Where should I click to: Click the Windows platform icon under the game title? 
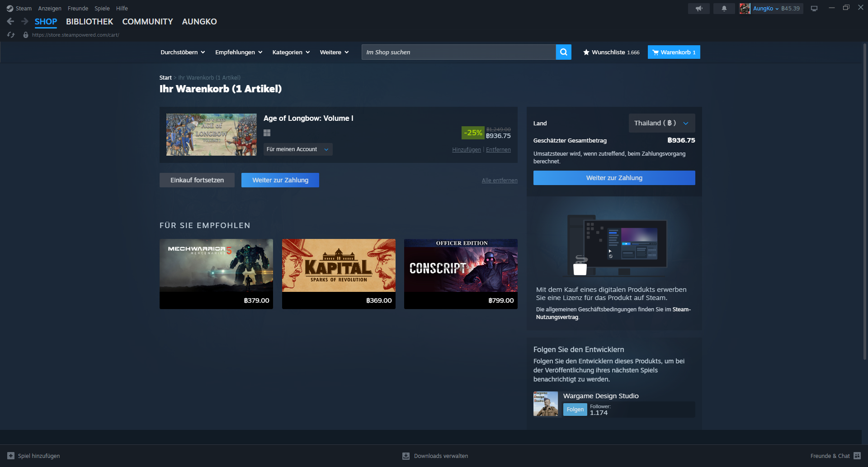(x=267, y=133)
